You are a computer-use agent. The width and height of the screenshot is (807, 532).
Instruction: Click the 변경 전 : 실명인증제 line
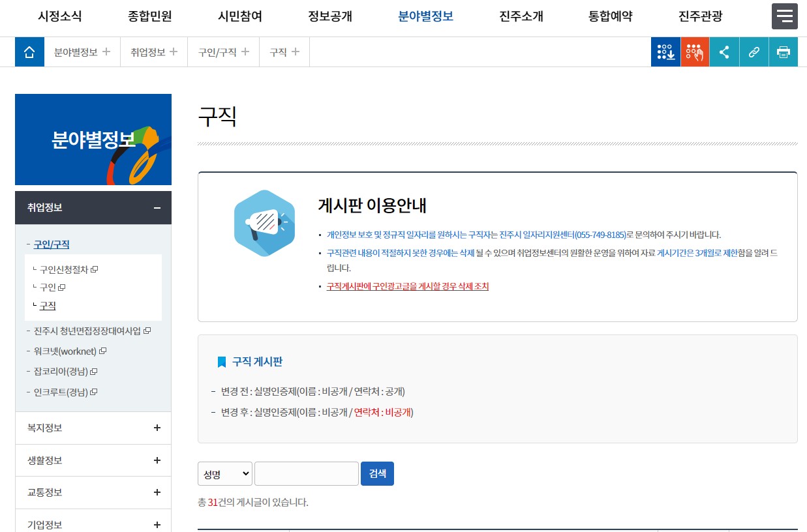(x=312, y=392)
